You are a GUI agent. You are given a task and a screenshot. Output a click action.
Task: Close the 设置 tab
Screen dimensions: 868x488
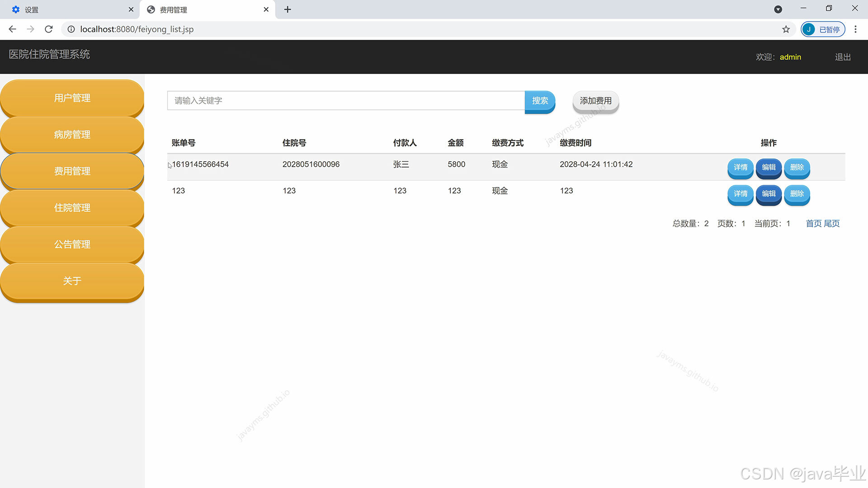tap(131, 9)
